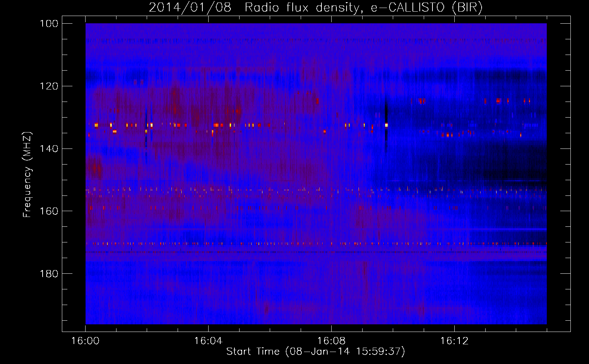Viewport: 589px width, 364px height.
Task: Select the 120 frequency tick label
Action: point(49,86)
